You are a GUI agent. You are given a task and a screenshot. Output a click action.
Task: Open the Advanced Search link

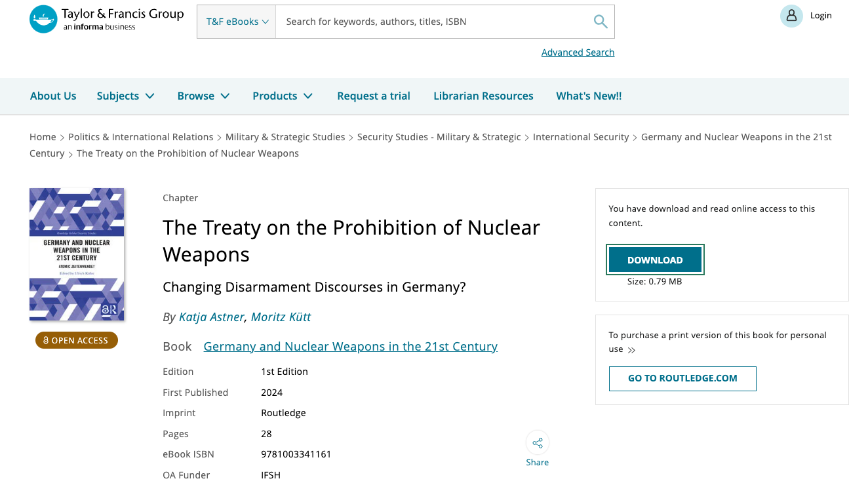(x=578, y=52)
